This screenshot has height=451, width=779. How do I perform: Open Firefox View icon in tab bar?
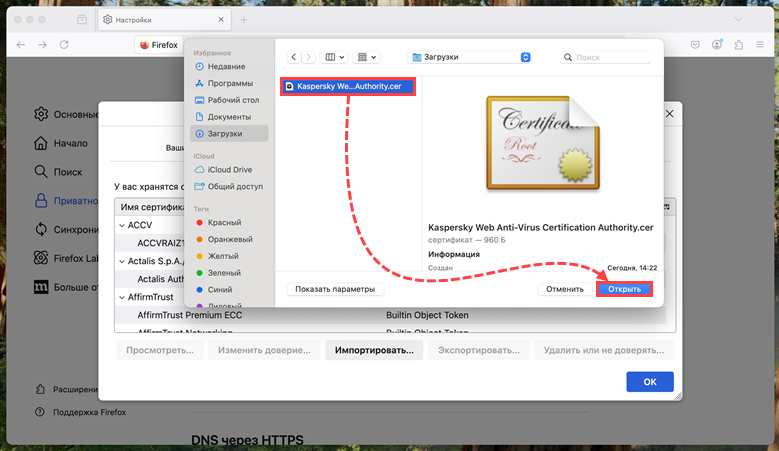click(82, 20)
